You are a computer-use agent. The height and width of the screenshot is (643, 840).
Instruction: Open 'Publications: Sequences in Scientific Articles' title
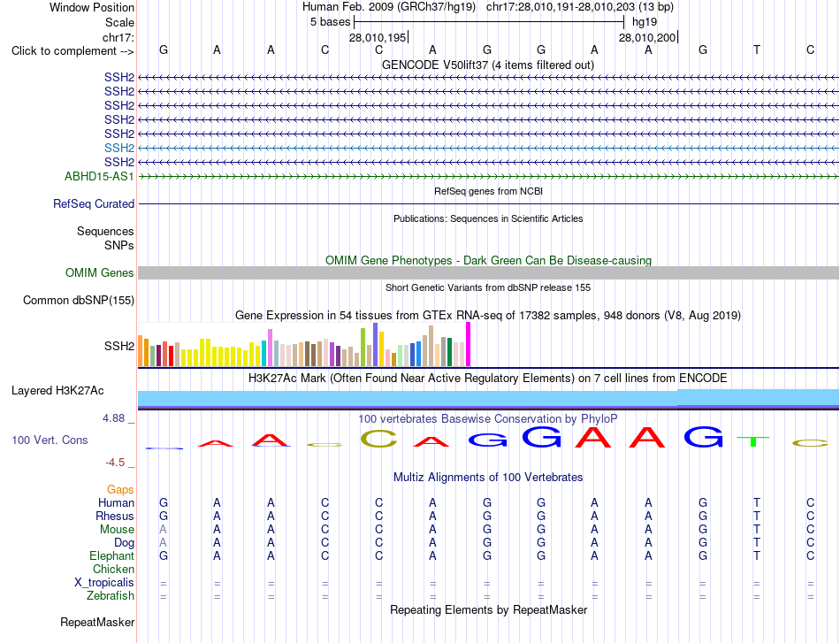488,218
